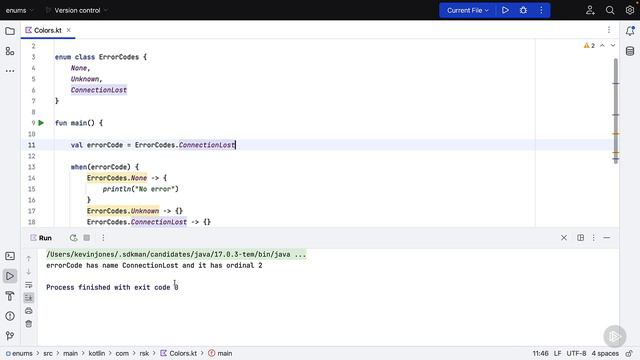
Task: Print the console output
Action: [x=29, y=311]
